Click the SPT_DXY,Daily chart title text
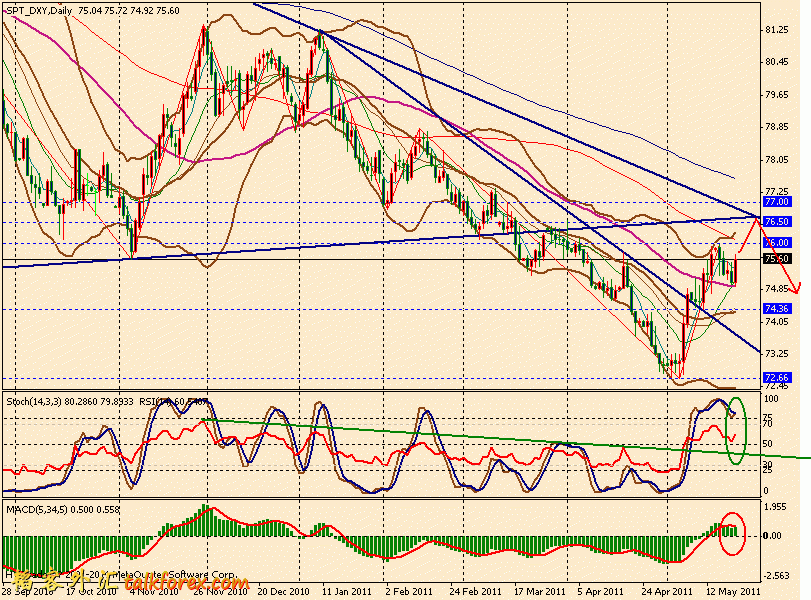The width and height of the screenshot is (811, 600). pyautogui.click(x=39, y=10)
